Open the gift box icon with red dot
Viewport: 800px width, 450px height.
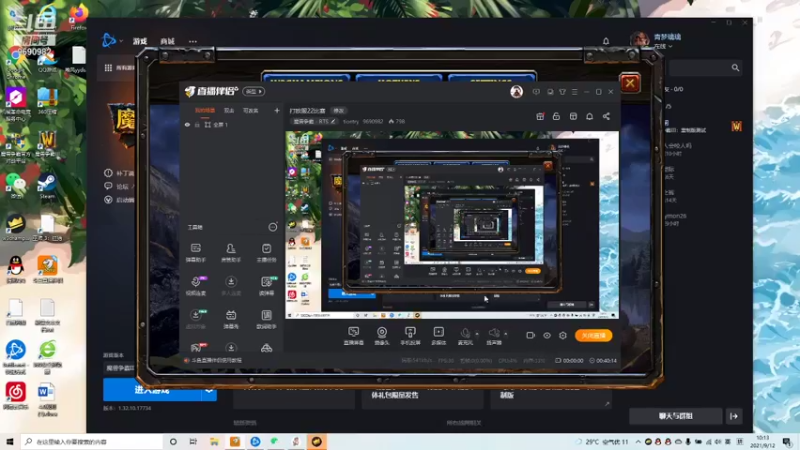click(x=540, y=116)
